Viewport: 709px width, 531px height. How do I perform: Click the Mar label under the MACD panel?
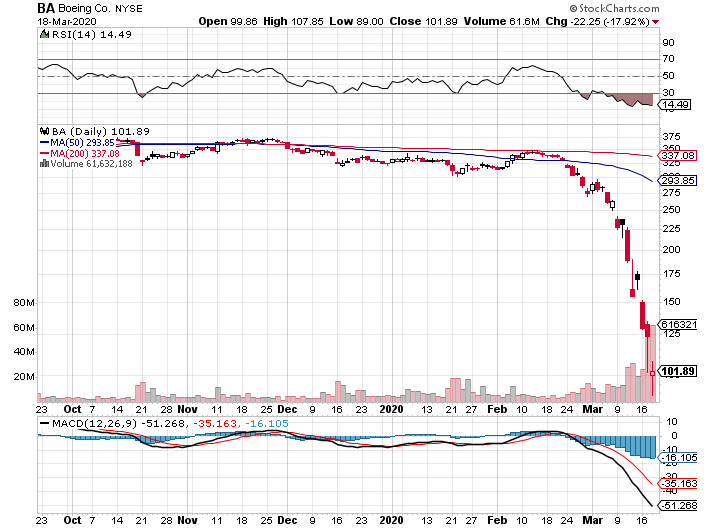[592, 520]
